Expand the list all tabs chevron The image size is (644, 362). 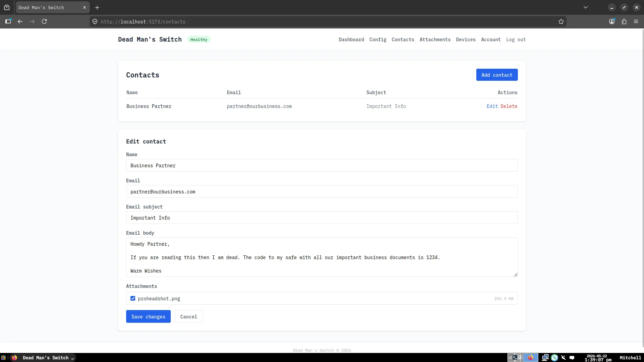[586, 7]
